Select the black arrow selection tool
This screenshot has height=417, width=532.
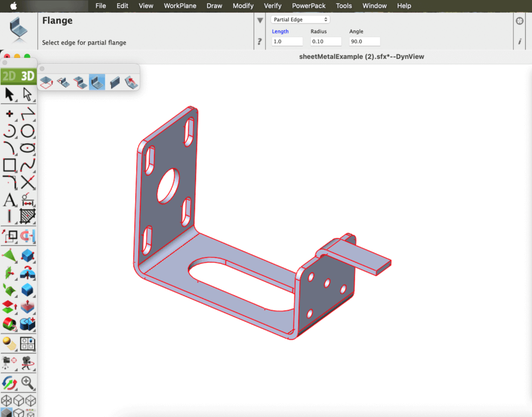10,95
